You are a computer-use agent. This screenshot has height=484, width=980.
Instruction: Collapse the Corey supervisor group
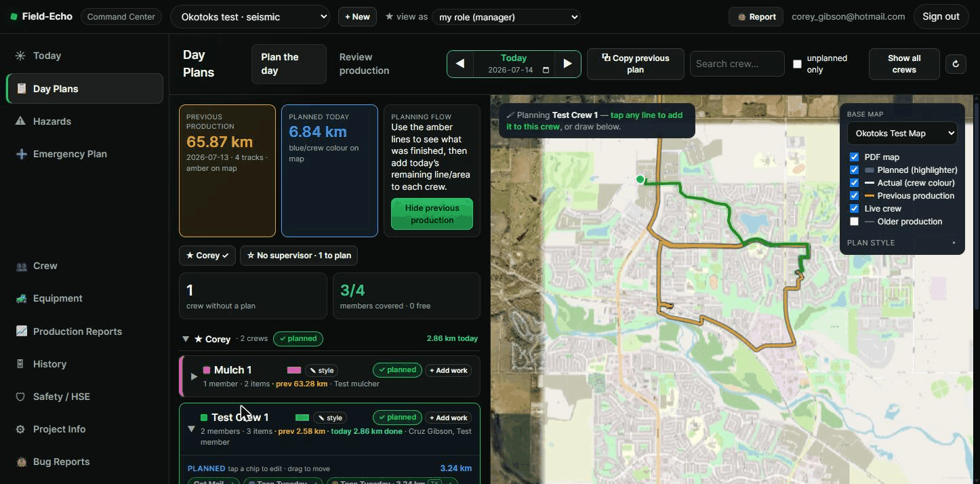tap(186, 339)
